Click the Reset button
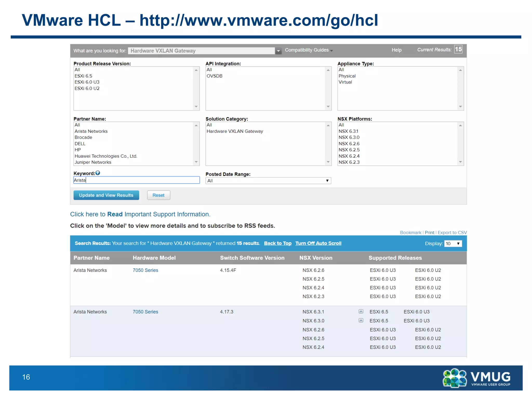 pyautogui.click(x=158, y=195)
